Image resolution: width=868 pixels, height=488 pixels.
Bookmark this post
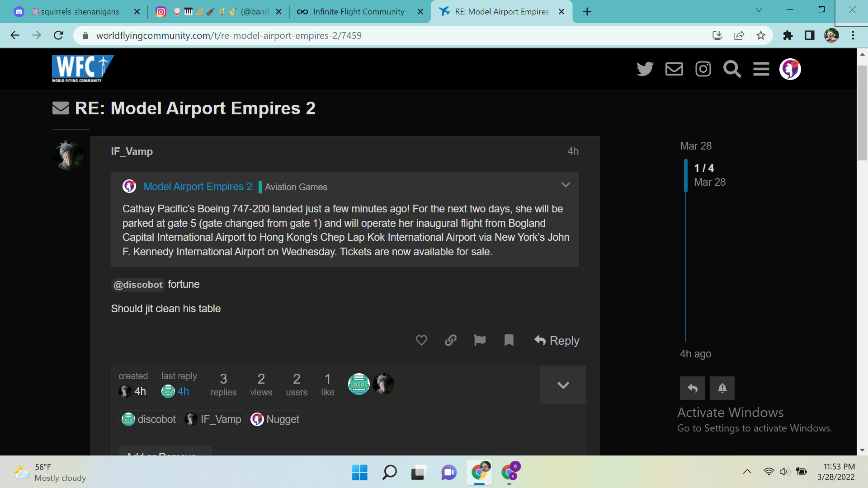[x=509, y=340]
